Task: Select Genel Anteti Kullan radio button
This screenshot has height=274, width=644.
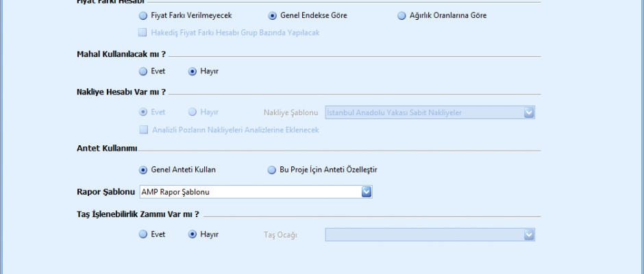Action: tap(143, 170)
